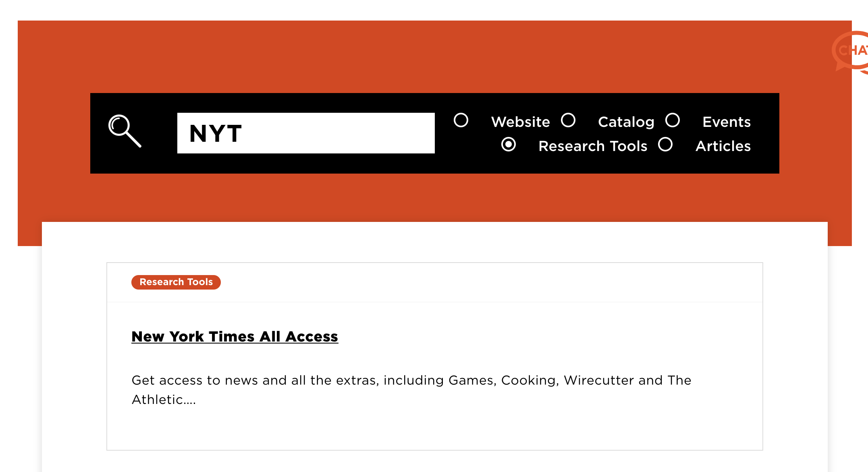The image size is (868, 472).
Task: Select the Website radio button
Action: (461, 120)
